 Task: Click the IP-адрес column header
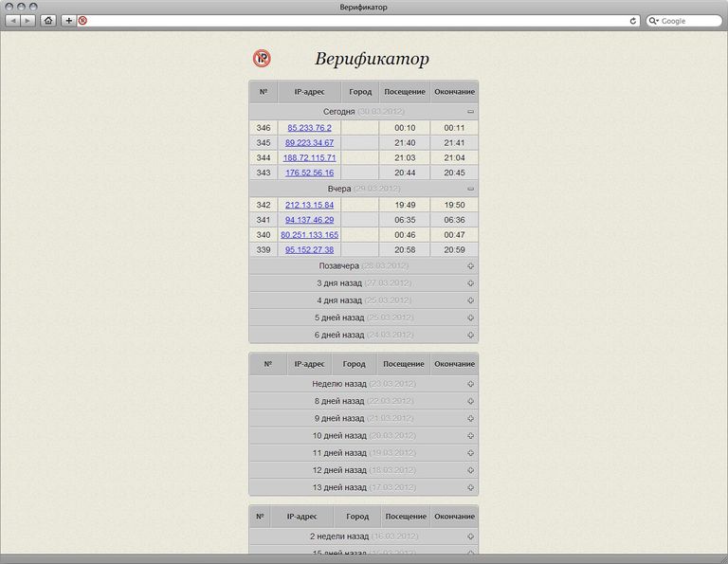coord(309,92)
